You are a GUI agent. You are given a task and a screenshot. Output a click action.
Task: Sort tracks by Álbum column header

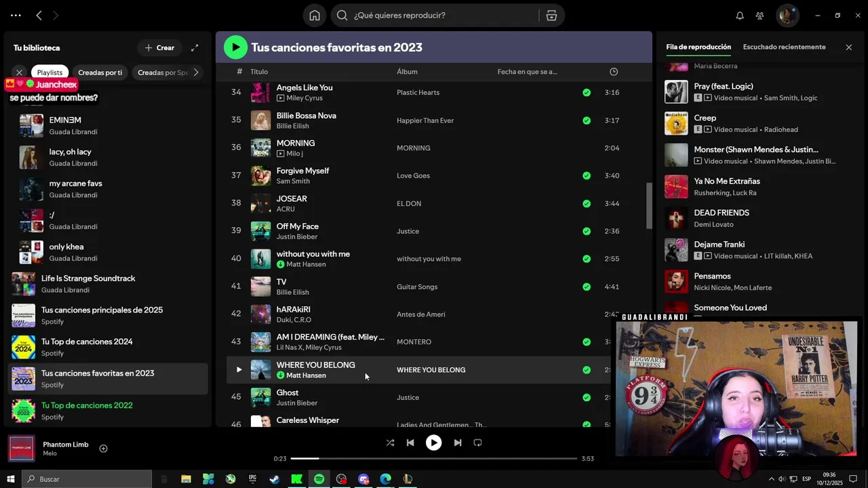407,72
